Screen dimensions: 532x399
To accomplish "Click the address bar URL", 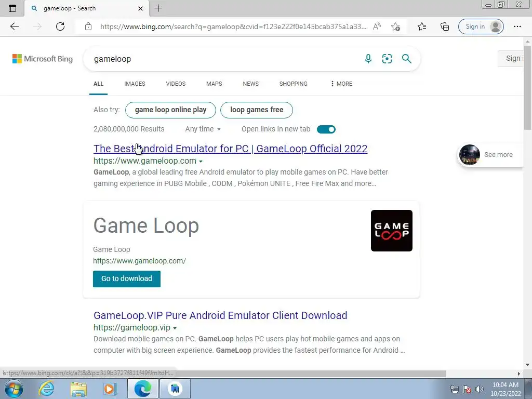I will (233, 26).
